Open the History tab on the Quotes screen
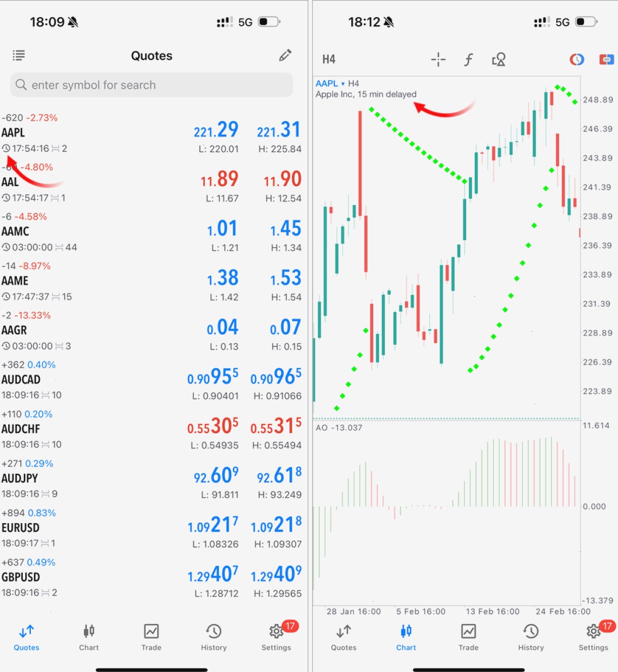Image resolution: width=618 pixels, height=672 pixels. point(214,637)
